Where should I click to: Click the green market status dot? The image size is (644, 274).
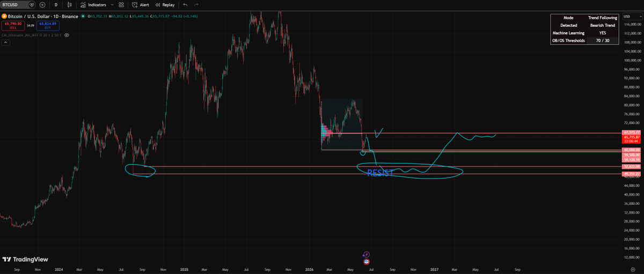[83, 17]
